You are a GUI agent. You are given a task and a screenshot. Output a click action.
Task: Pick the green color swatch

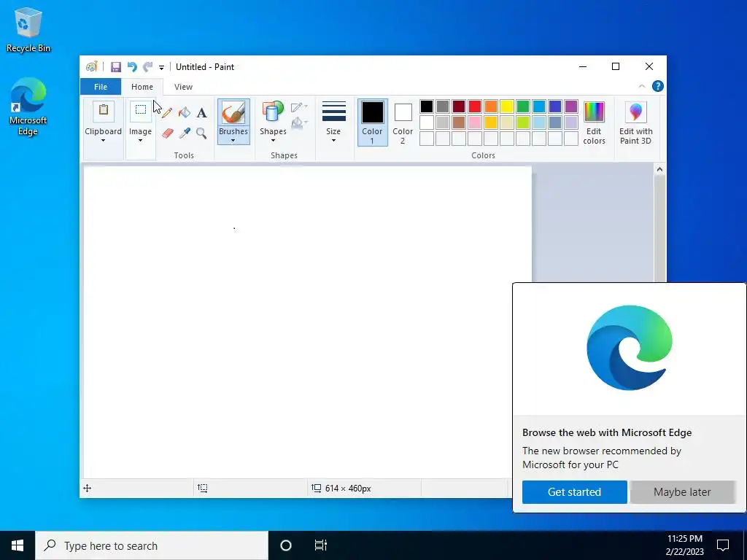click(523, 106)
